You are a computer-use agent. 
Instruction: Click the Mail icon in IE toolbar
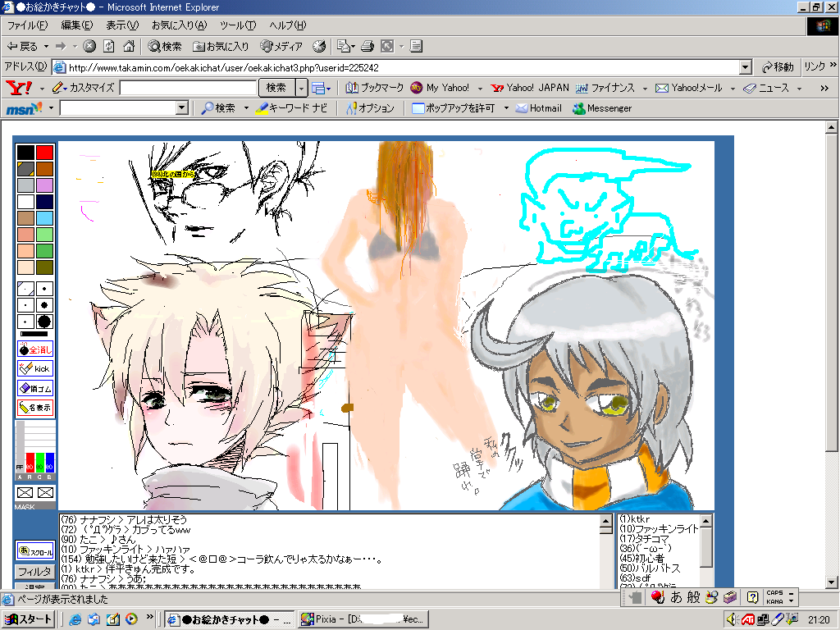(x=343, y=46)
